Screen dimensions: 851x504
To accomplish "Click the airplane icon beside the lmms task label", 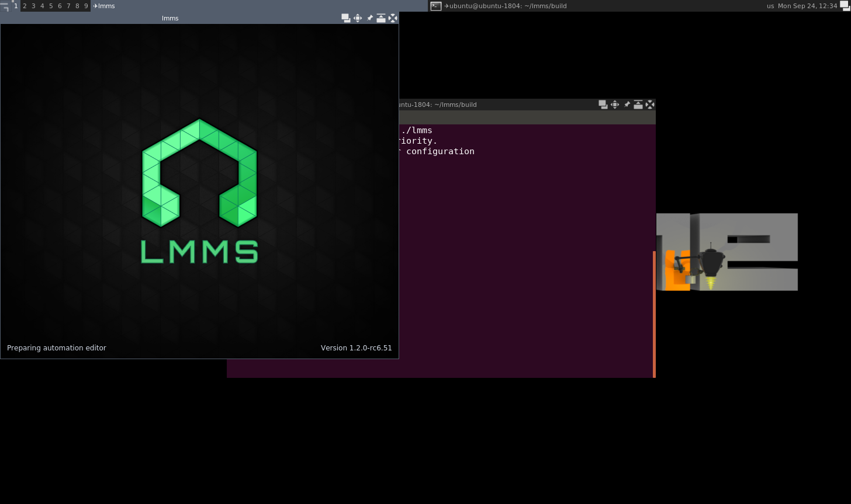I will point(94,6).
